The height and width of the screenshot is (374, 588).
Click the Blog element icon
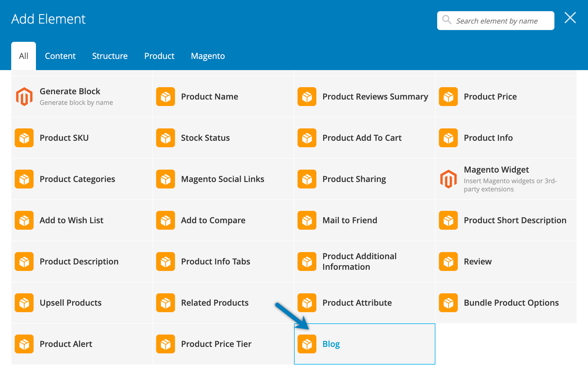click(307, 344)
